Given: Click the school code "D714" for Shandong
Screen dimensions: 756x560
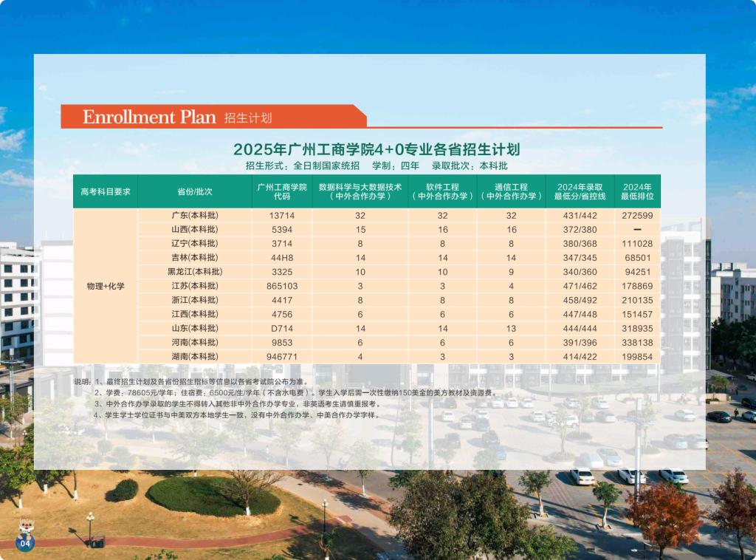Looking at the screenshot, I should coord(282,329).
